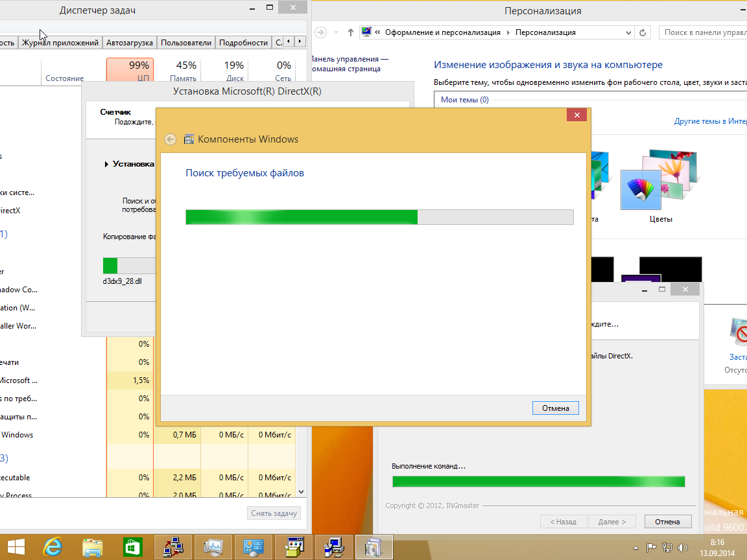Click forward navigation arrow in Personalization window
The width and height of the screenshot is (747, 560).
pyautogui.click(x=320, y=32)
